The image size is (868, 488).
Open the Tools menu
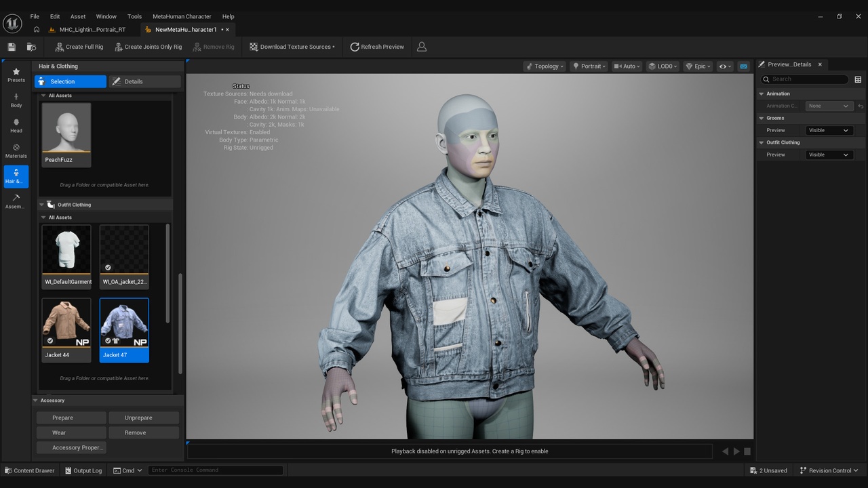[134, 16]
